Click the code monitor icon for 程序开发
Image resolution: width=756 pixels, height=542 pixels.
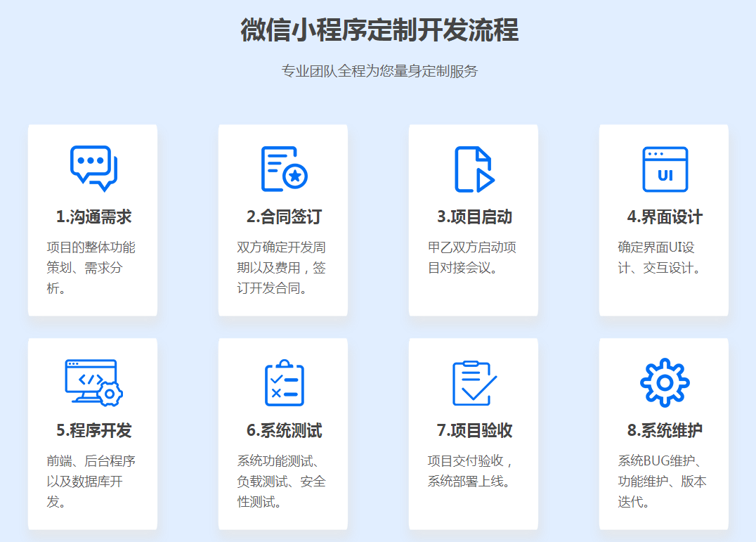pos(93,383)
